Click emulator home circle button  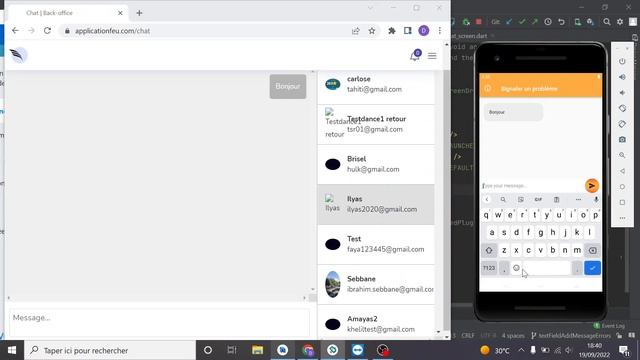(622, 187)
